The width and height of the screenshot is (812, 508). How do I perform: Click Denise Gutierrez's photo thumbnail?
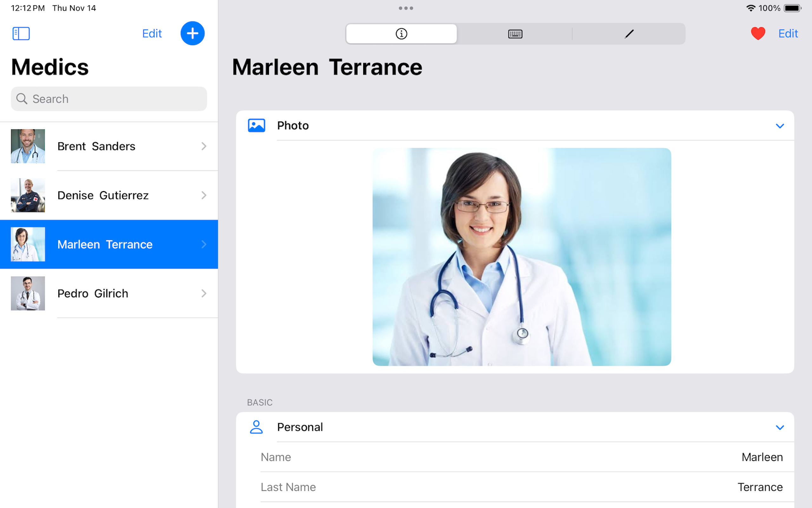tap(28, 195)
